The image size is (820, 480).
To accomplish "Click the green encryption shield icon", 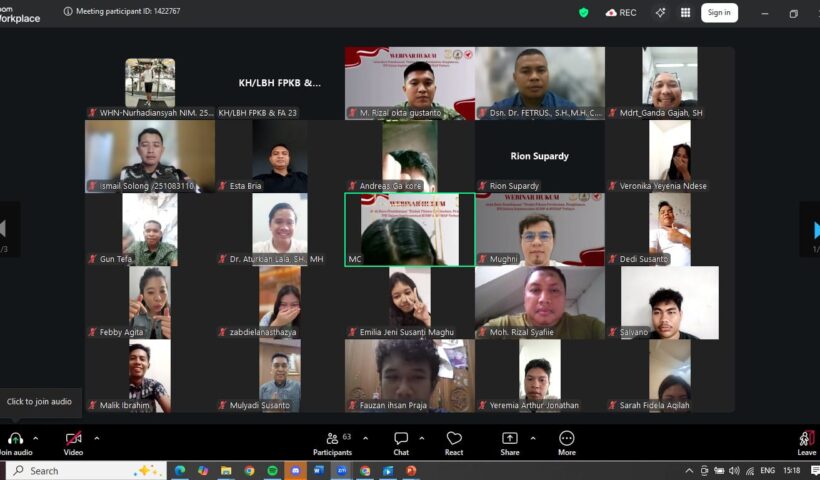I will point(584,13).
